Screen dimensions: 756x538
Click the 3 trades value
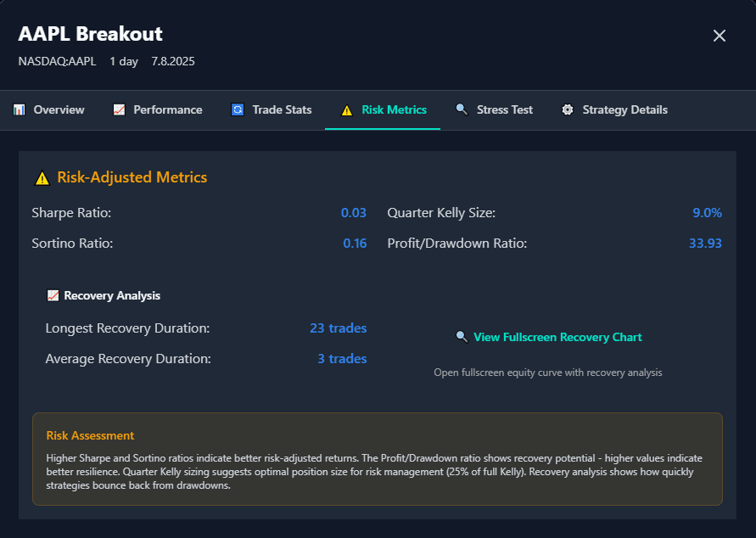(342, 359)
